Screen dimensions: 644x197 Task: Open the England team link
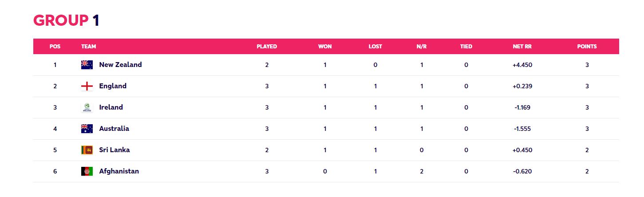pyautogui.click(x=113, y=86)
